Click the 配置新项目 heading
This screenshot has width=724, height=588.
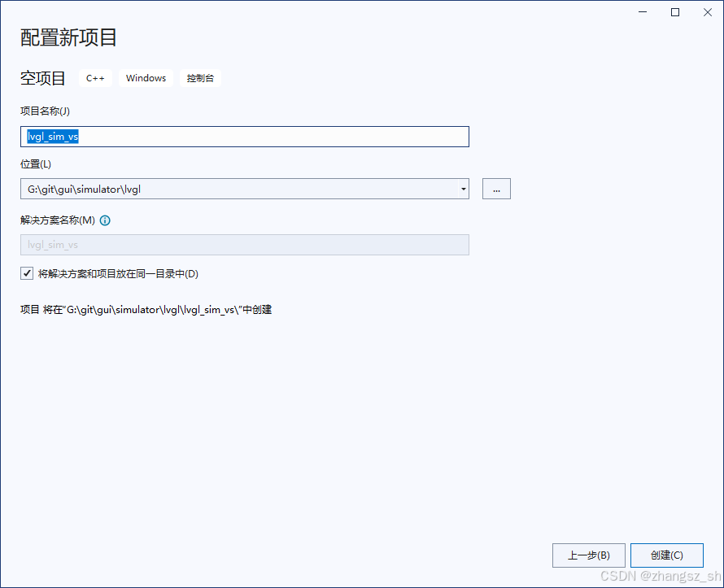click(x=68, y=37)
